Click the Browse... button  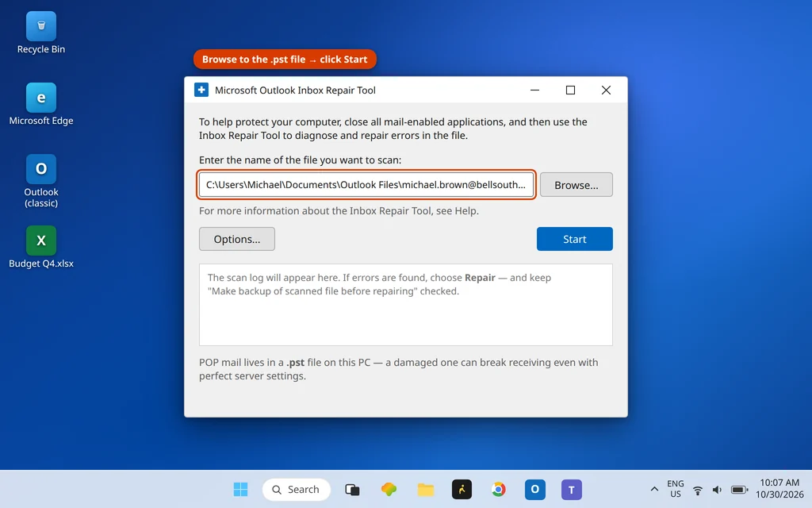point(576,184)
